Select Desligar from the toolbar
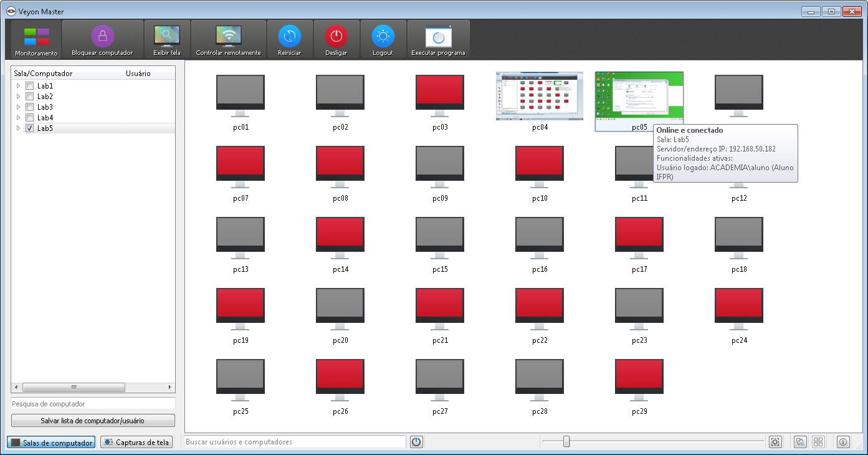 tap(336, 37)
